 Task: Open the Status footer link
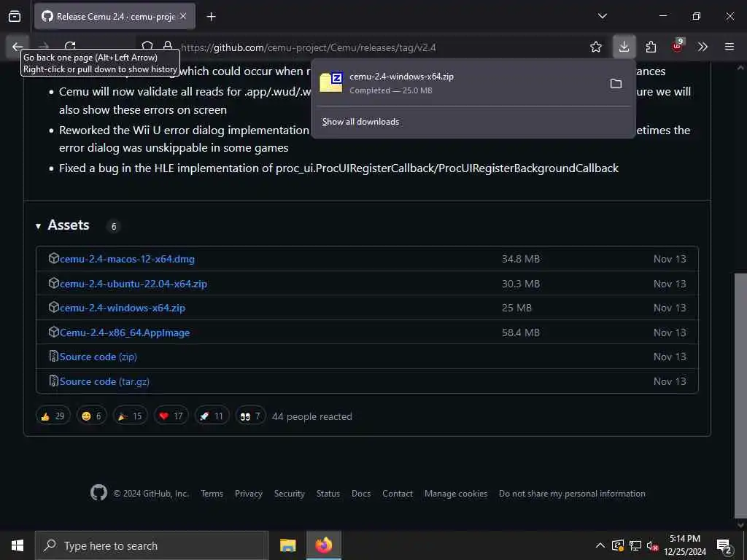point(328,494)
